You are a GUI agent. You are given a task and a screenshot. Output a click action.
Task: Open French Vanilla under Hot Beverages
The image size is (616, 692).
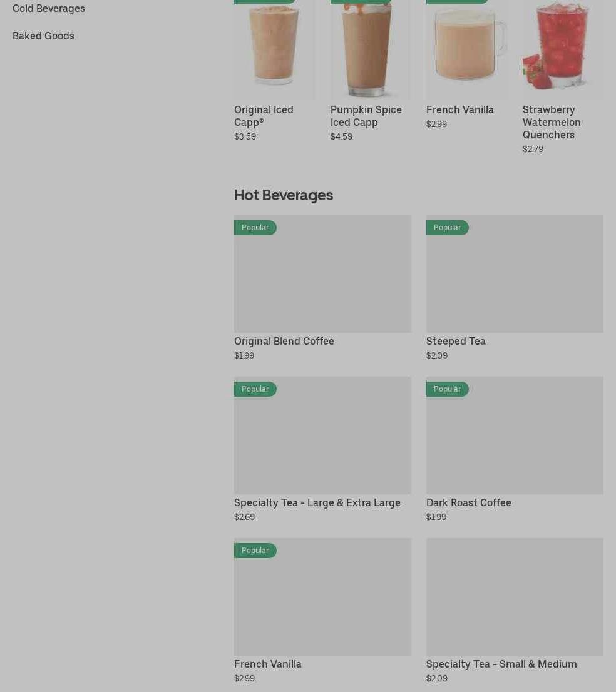point(267,664)
